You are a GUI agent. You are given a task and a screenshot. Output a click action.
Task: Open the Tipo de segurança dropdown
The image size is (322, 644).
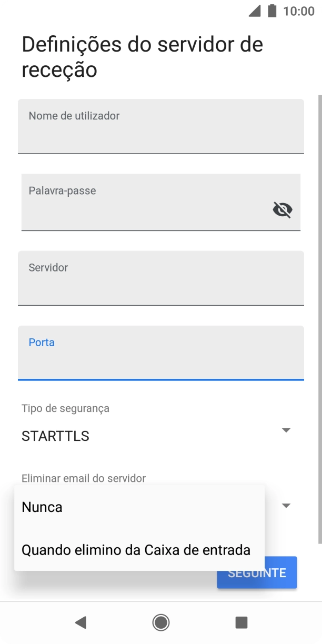(285, 430)
